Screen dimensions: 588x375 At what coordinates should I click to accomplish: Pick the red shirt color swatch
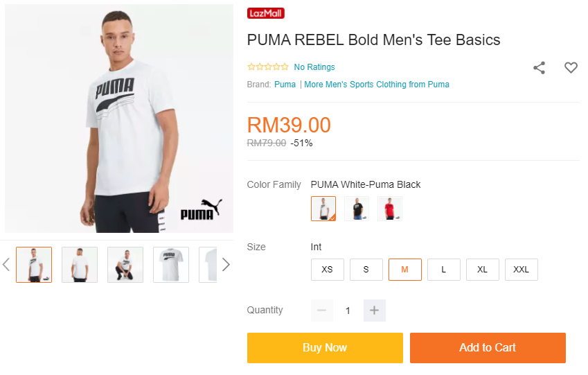pos(390,209)
